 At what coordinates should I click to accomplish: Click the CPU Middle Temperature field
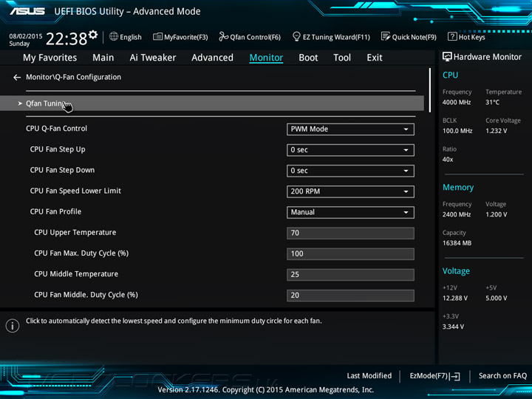pos(350,274)
